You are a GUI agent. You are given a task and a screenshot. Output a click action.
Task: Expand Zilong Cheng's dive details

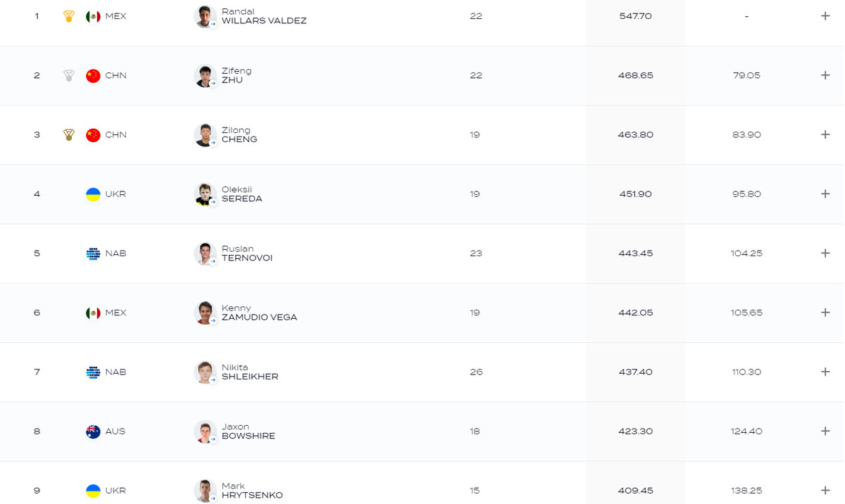(825, 134)
